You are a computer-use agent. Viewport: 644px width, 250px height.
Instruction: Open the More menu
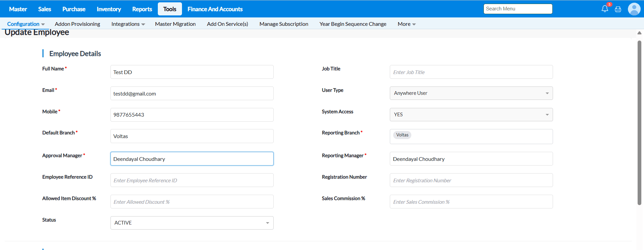pos(406,24)
